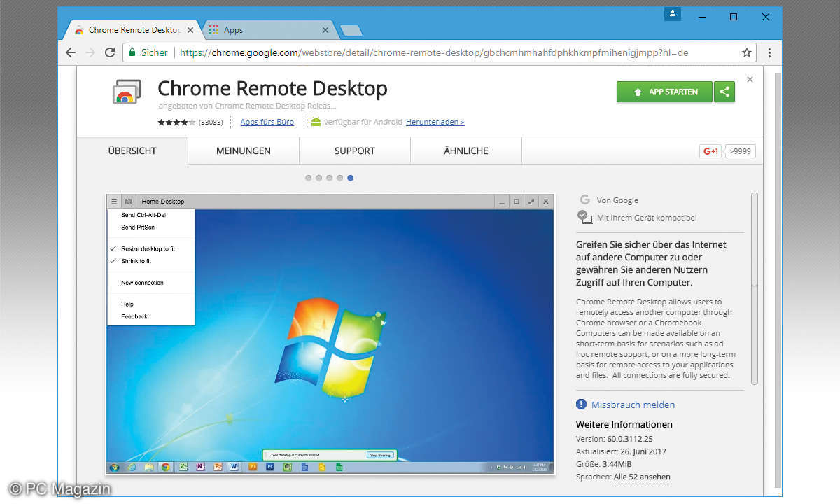Close the Apps browser tab
The image size is (840, 504).
click(x=325, y=30)
